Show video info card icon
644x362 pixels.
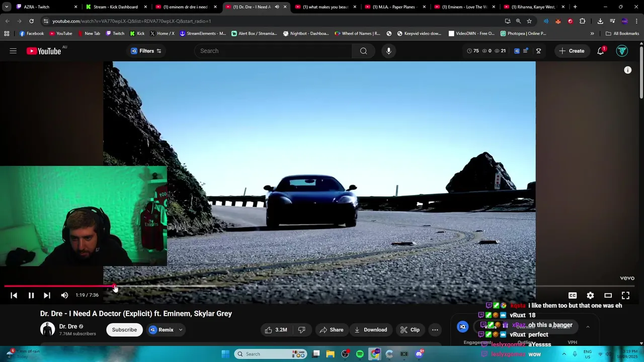[627, 70]
